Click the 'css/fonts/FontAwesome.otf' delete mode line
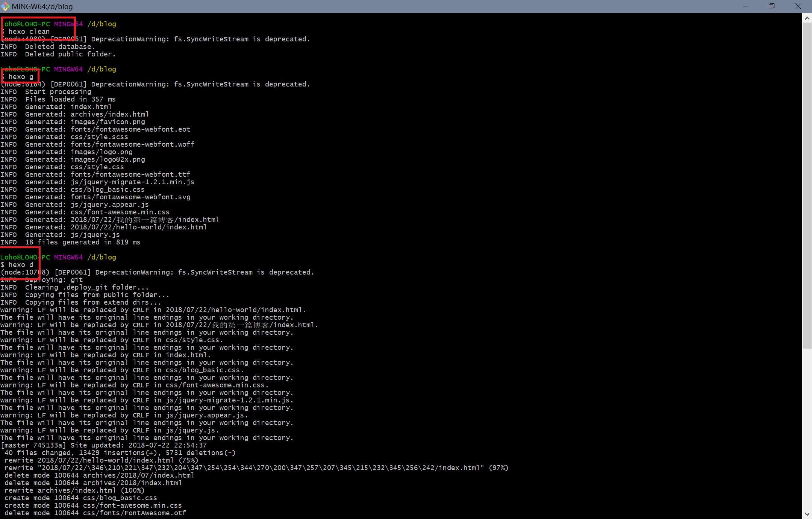Image resolution: width=812 pixels, height=519 pixels. point(95,513)
